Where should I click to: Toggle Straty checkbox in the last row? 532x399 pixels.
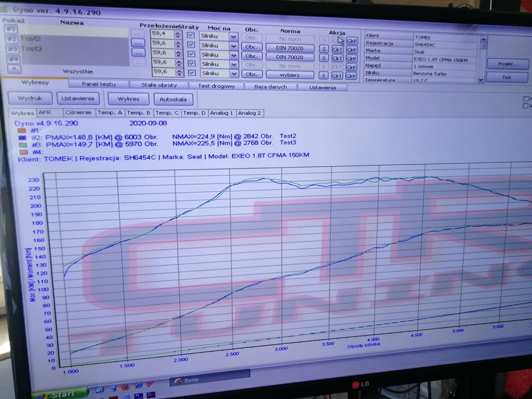coord(191,72)
